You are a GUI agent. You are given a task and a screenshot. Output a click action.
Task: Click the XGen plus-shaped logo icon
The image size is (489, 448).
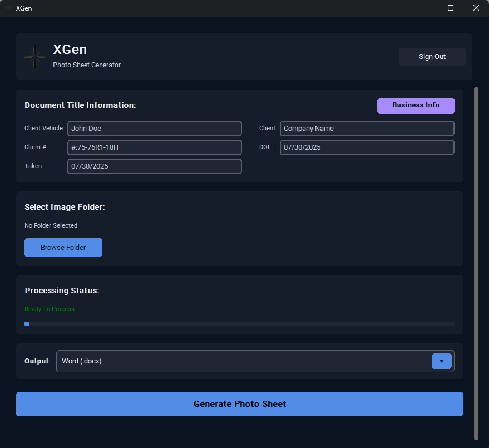point(34,56)
